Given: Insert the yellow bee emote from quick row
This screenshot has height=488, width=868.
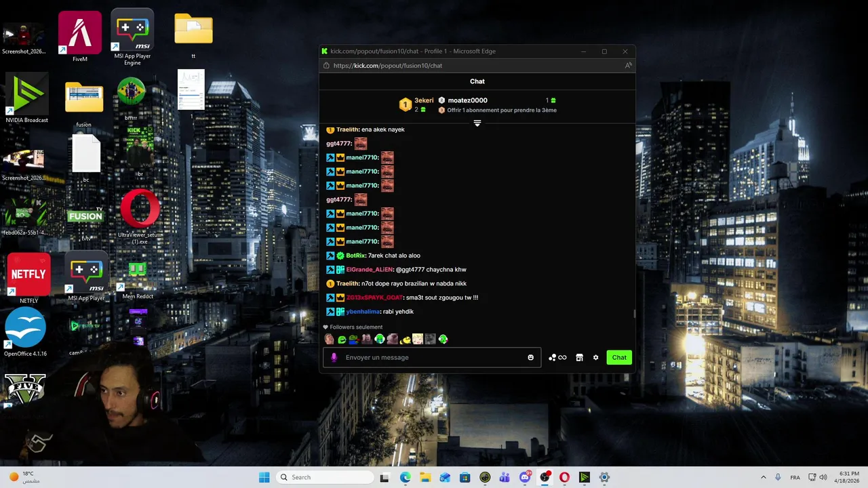Looking at the screenshot, I should 406,339.
